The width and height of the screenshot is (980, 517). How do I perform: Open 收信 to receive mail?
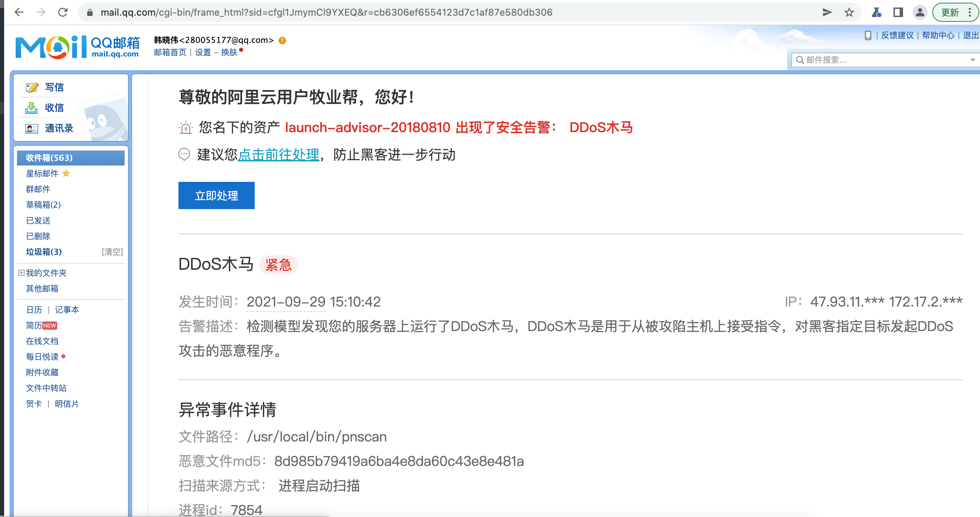tap(54, 108)
